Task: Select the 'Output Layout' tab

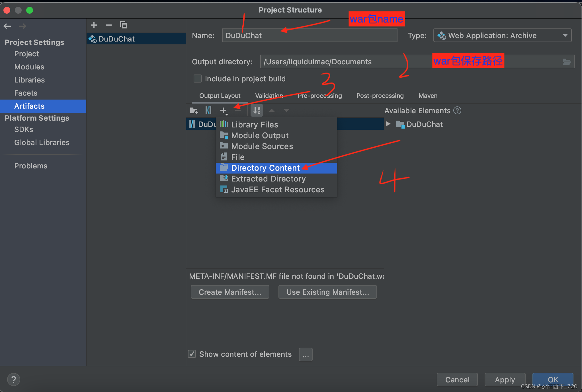Action: point(220,95)
